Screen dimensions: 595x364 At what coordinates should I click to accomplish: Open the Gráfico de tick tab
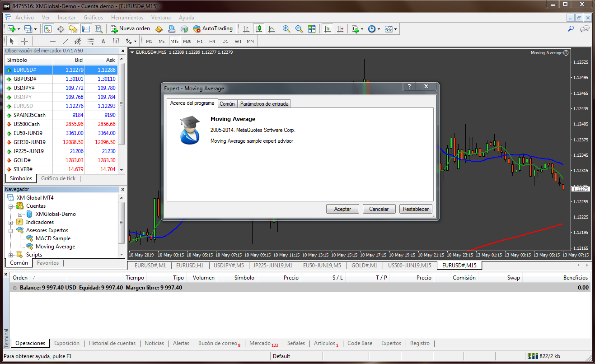[58, 178]
